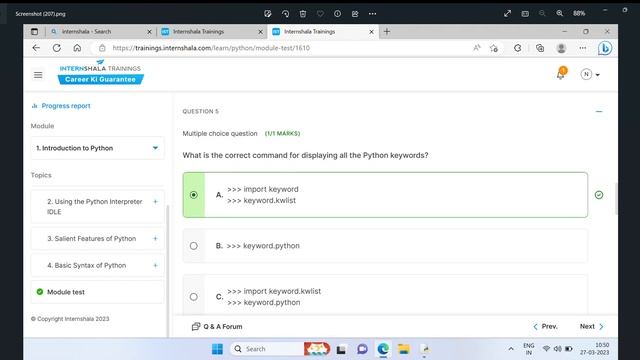The width and height of the screenshot is (640, 360).
Task: Open notifications bell
Action: 561,73
